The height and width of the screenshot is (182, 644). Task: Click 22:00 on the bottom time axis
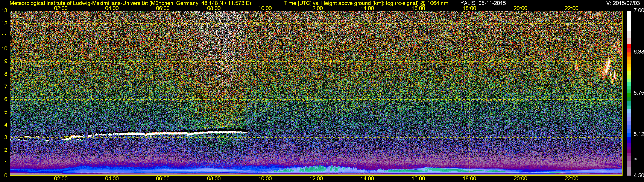[x=571, y=179]
